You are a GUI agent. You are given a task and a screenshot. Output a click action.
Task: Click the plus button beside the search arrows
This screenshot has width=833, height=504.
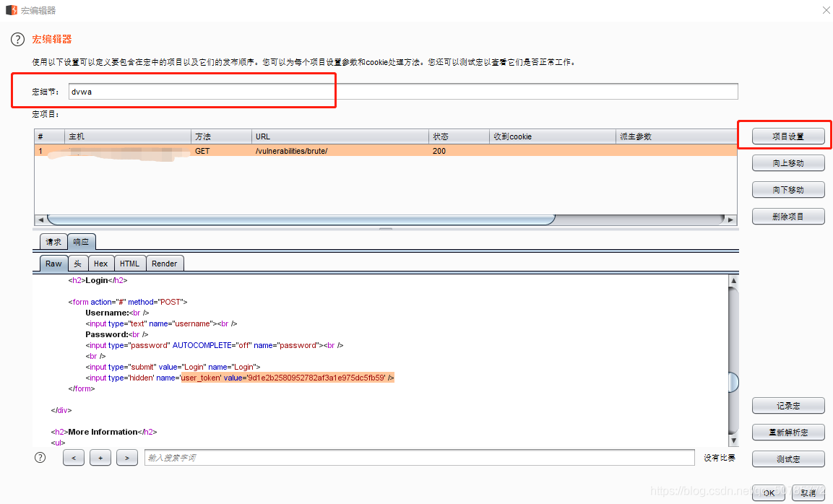tap(100, 457)
